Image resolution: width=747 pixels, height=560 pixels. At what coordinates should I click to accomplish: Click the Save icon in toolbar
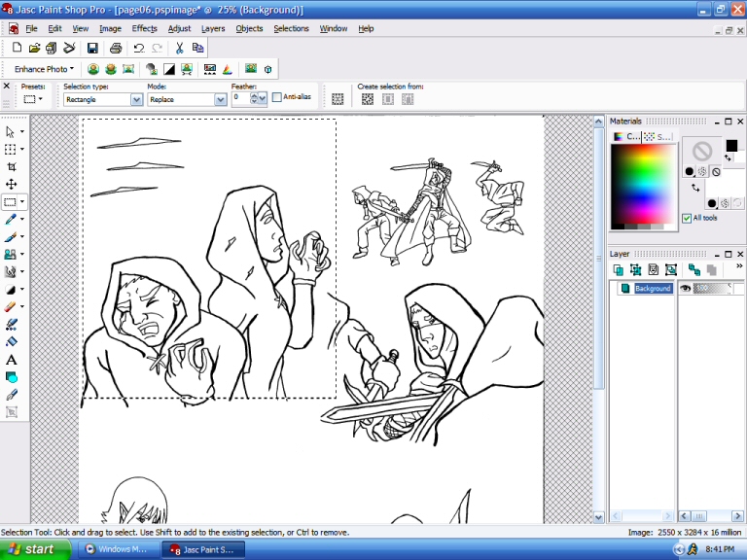click(x=92, y=48)
